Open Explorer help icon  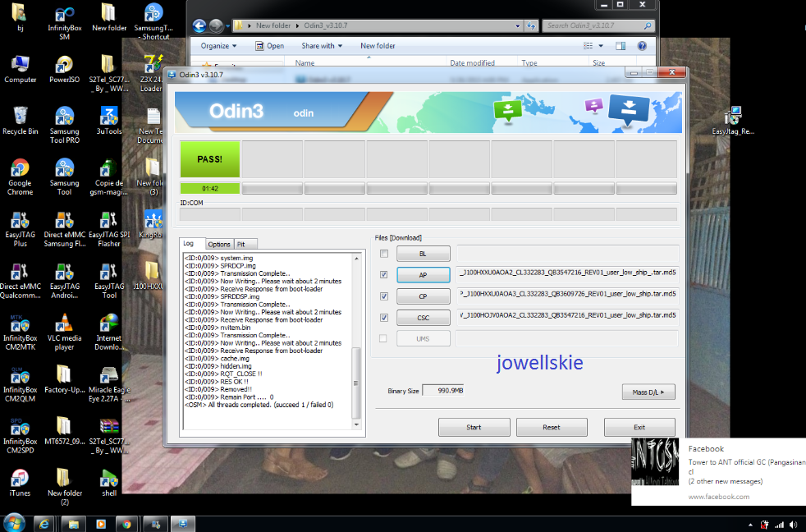coord(642,46)
